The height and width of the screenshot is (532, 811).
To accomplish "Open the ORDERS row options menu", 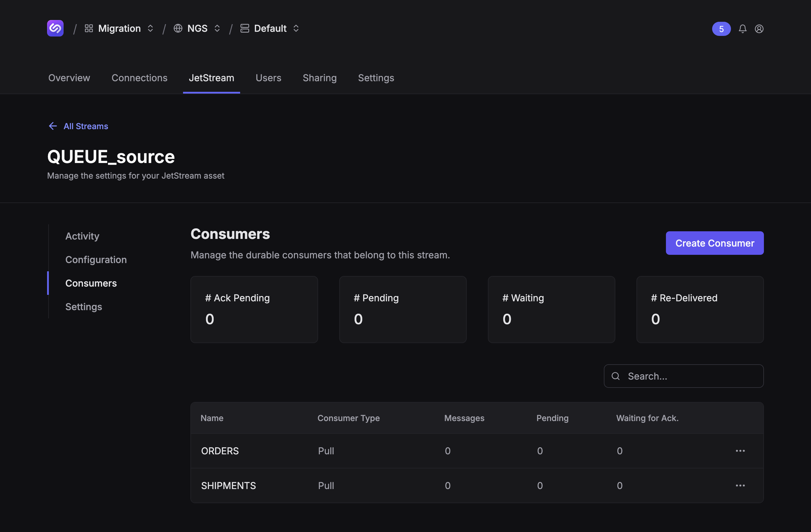I will 740,451.
